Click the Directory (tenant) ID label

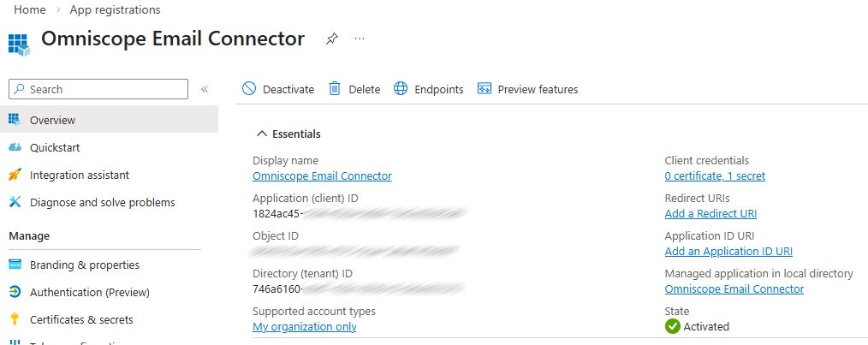pos(302,274)
